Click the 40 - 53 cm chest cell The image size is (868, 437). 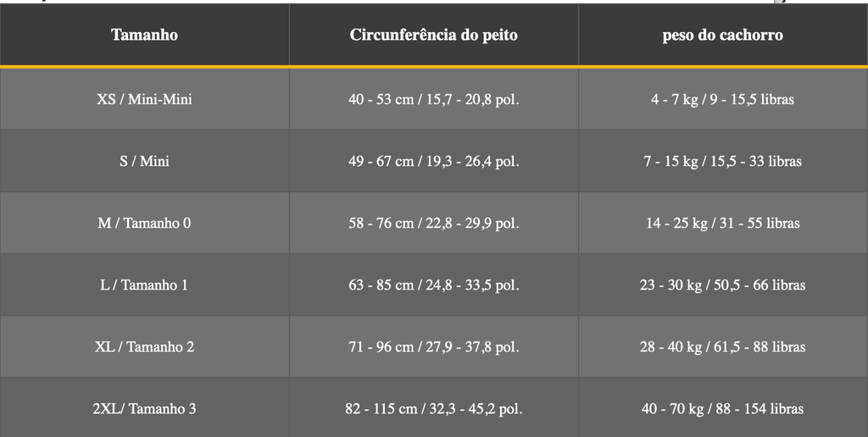[434, 99]
